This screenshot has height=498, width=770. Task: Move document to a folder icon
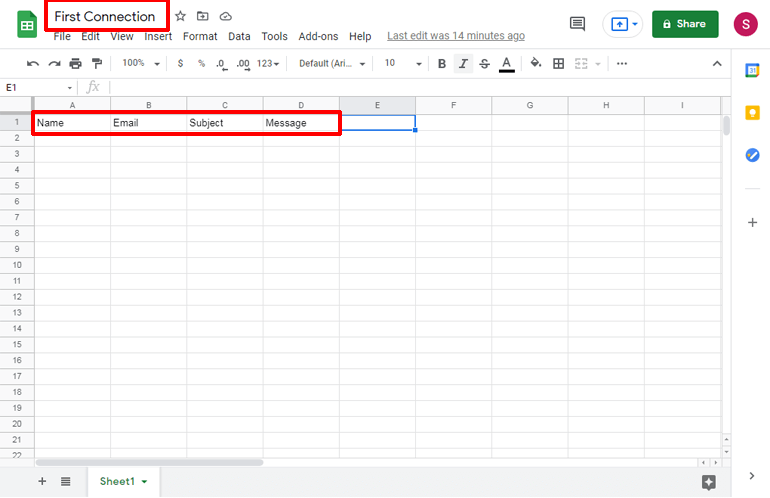click(x=202, y=16)
